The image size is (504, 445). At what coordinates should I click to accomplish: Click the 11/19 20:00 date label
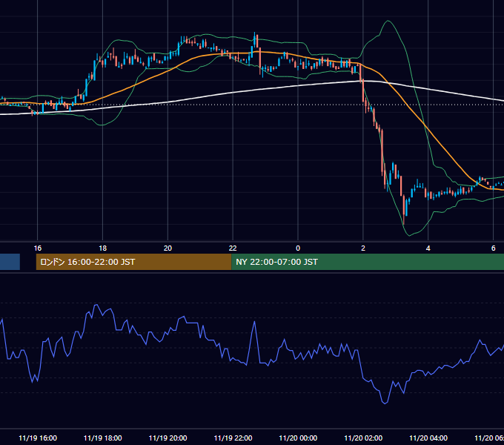pyautogui.click(x=168, y=438)
